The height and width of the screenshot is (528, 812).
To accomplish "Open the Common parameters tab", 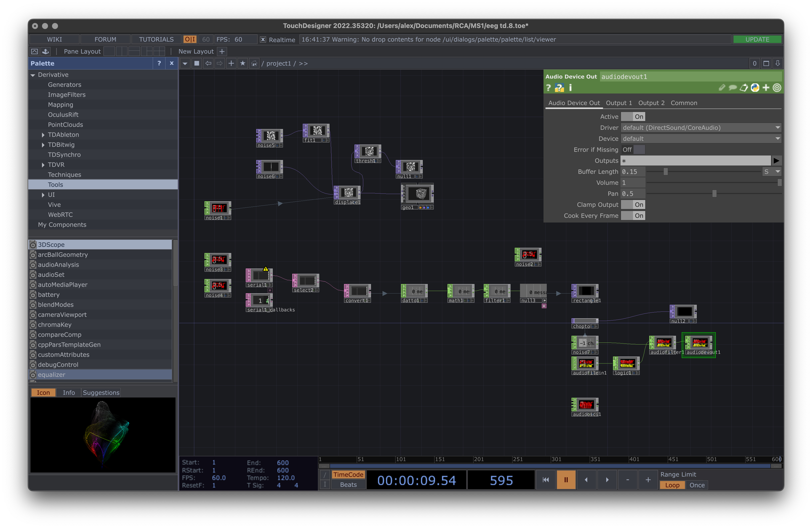I will (x=683, y=103).
